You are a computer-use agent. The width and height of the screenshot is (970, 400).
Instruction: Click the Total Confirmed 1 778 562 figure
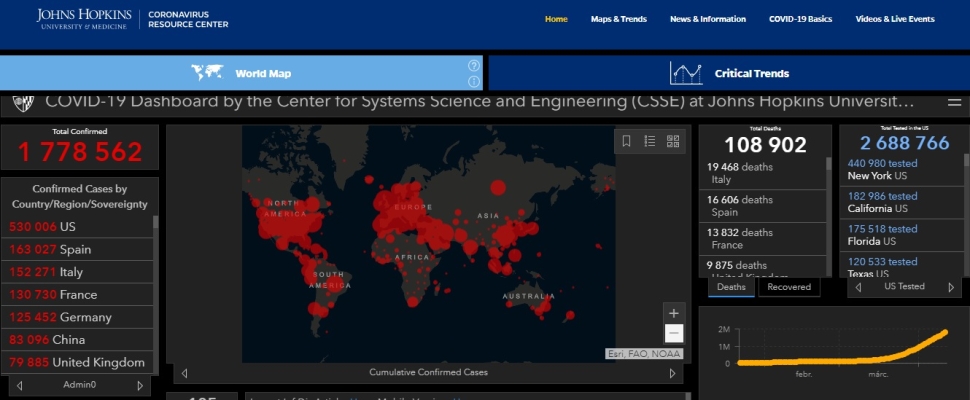point(80,152)
